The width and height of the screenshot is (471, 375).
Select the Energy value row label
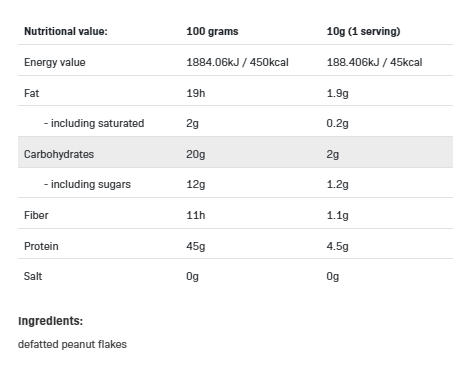(55, 62)
